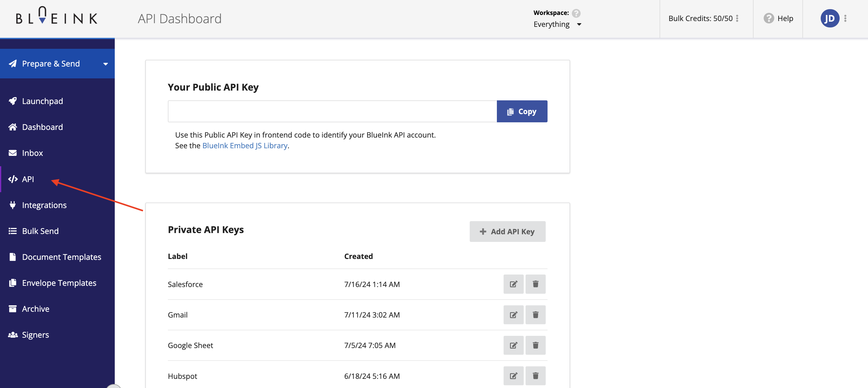Click the Help link in header
868x388 pixels.
pyautogui.click(x=778, y=19)
